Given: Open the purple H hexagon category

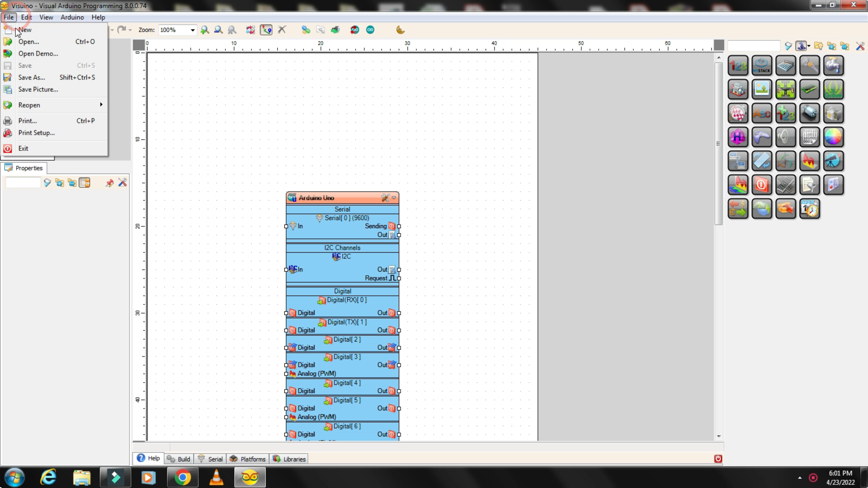Looking at the screenshot, I should [x=738, y=137].
